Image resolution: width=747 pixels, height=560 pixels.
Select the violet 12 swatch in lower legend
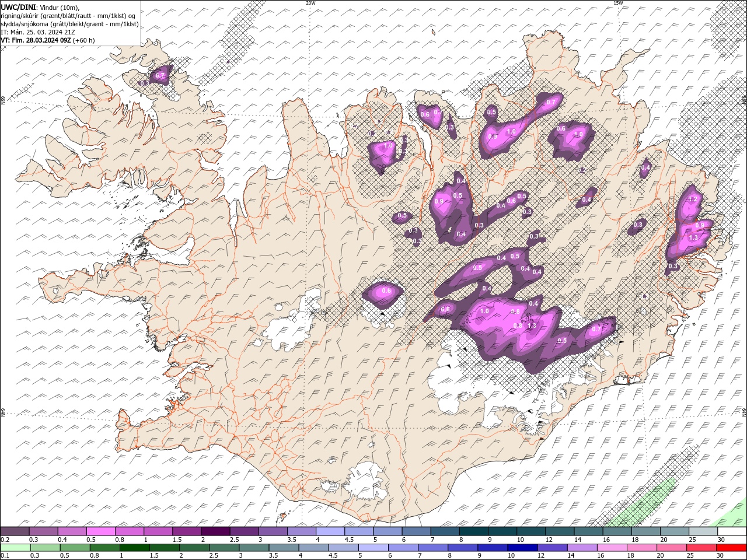coord(551,547)
